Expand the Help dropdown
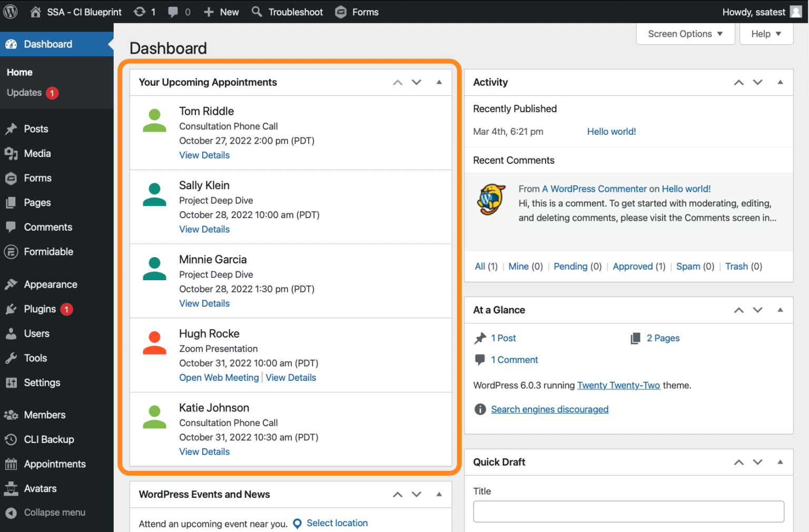Image resolution: width=809 pixels, height=532 pixels. click(766, 34)
